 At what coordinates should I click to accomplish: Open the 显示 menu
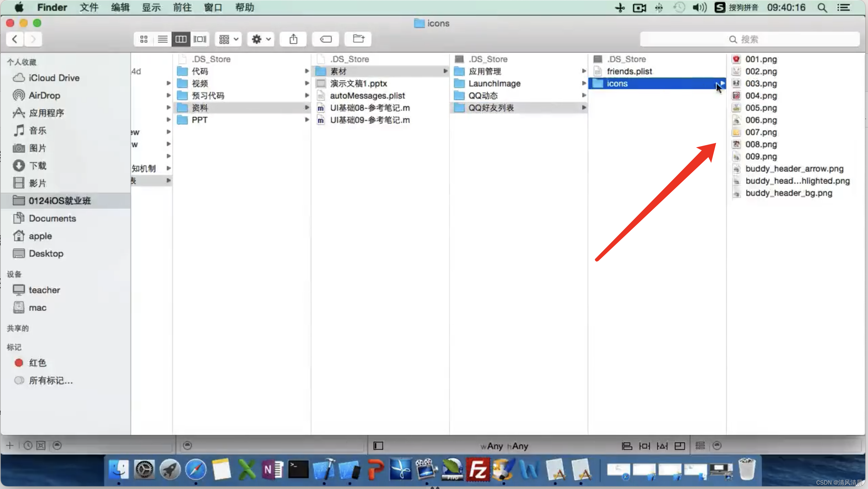(x=151, y=7)
